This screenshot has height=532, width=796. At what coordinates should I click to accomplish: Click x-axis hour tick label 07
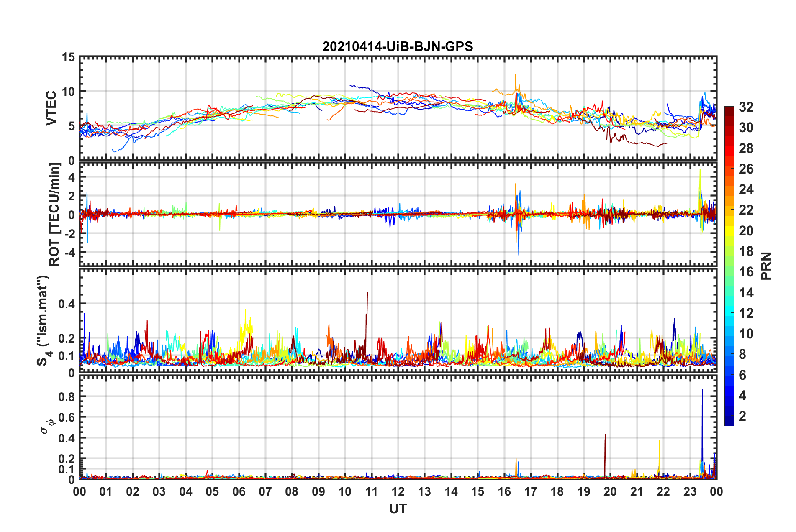tap(265, 491)
